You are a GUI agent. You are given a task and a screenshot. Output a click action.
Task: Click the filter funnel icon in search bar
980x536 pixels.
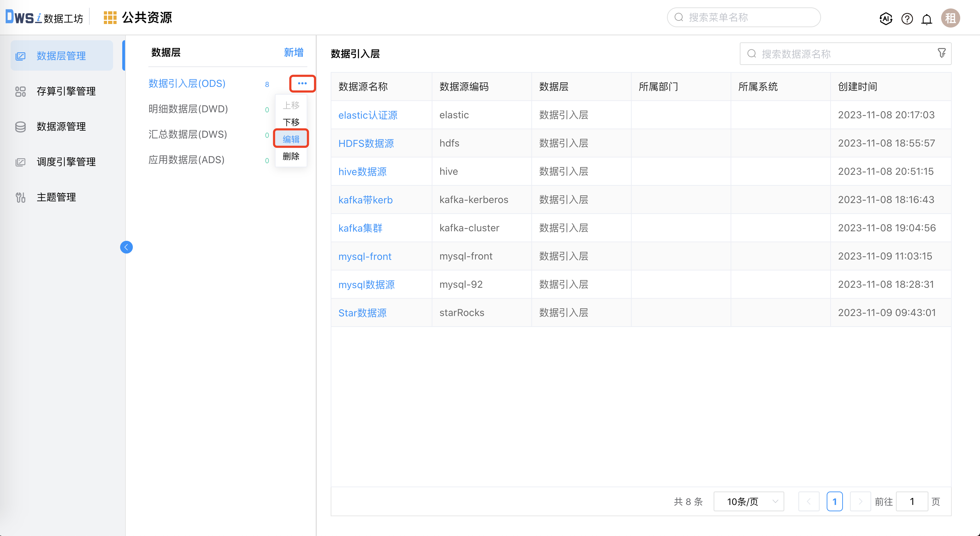click(x=941, y=53)
